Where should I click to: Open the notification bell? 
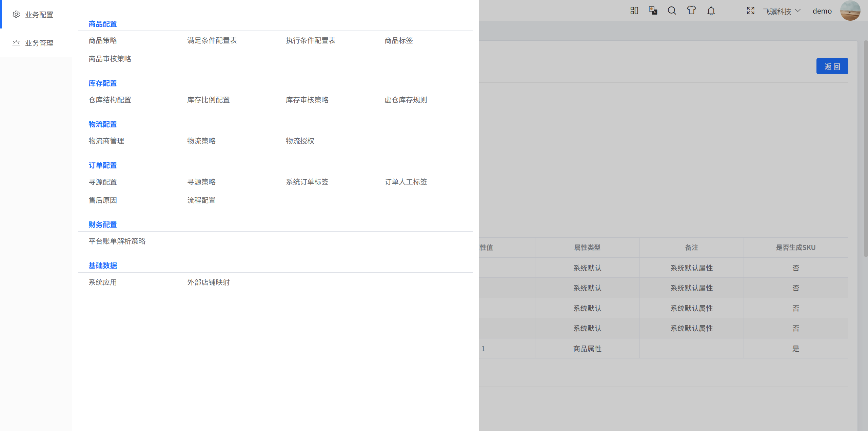[711, 11]
